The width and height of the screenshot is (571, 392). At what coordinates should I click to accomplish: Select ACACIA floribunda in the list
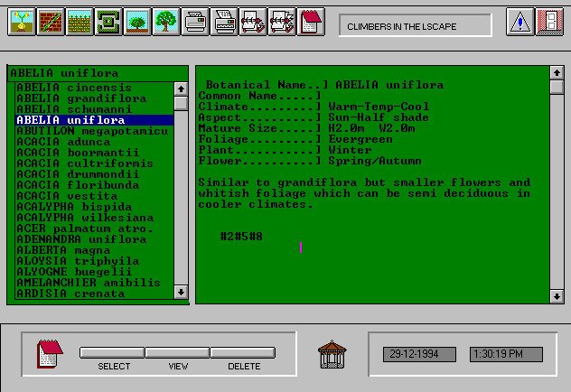pyautogui.click(x=94, y=185)
